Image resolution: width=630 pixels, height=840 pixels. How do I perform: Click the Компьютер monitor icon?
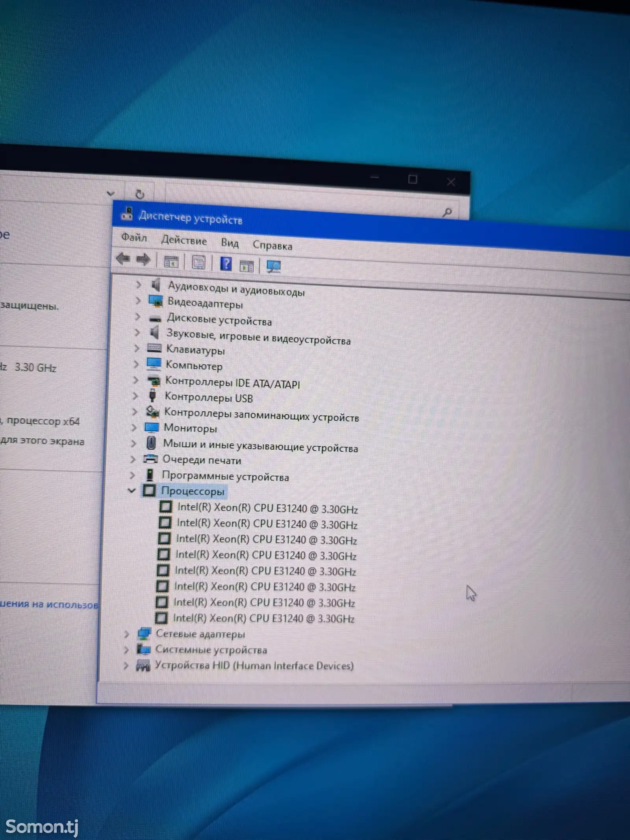pyautogui.click(x=154, y=364)
